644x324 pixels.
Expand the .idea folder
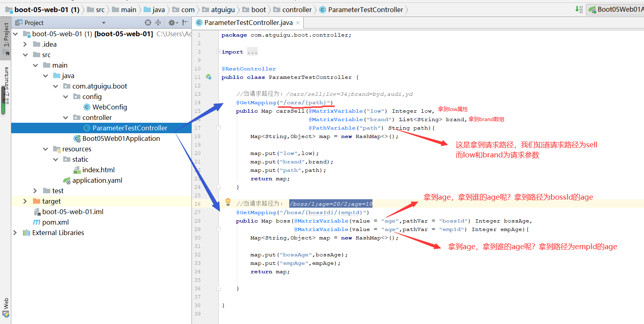[25, 44]
